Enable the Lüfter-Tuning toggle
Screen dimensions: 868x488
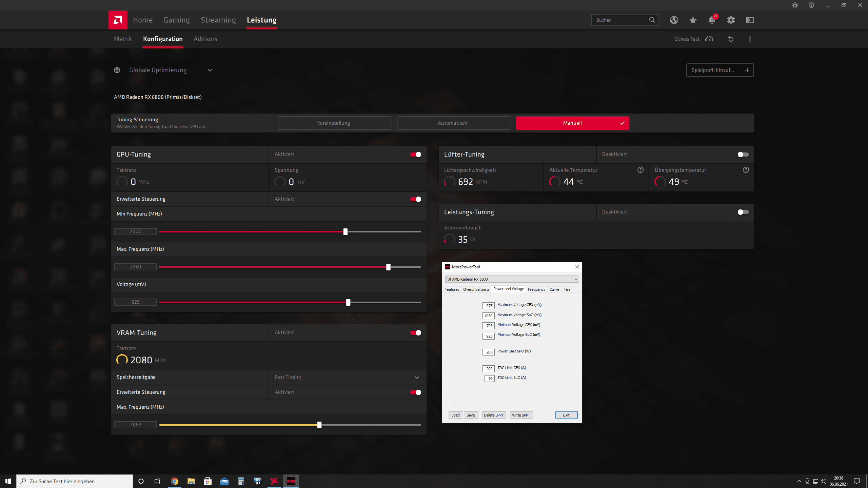(x=743, y=155)
